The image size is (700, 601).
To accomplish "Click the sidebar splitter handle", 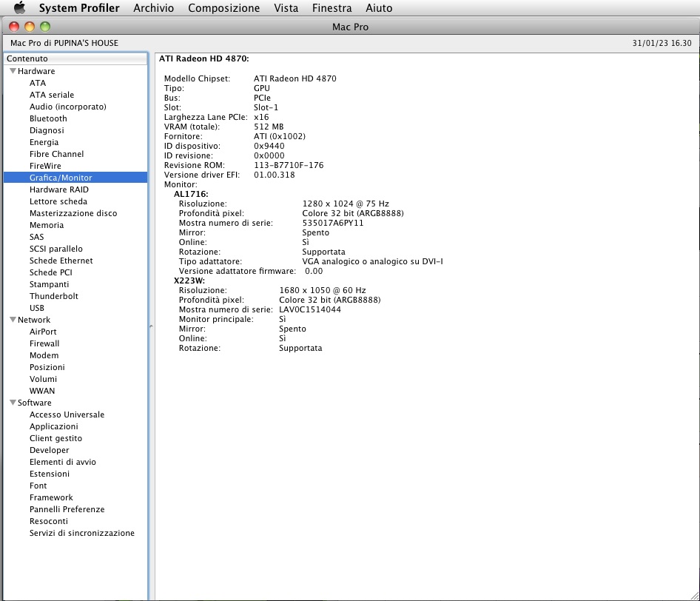I will point(151,326).
